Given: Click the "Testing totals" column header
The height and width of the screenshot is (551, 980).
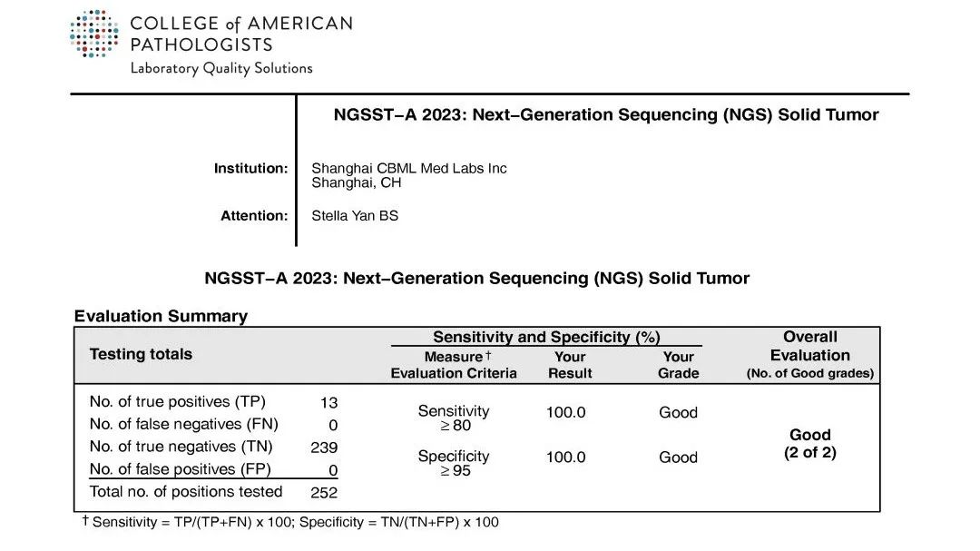Looking at the screenshot, I should pos(141,354).
